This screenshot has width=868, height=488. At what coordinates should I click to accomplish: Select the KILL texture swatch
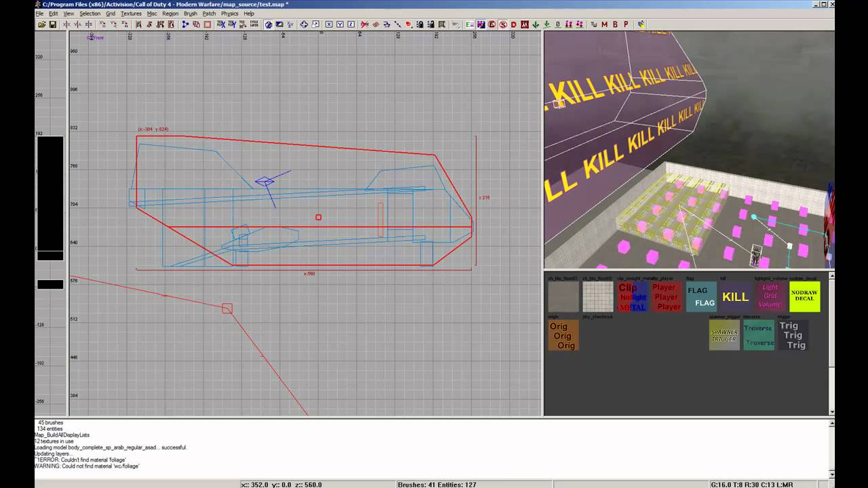pyautogui.click(x=735, y=297)
